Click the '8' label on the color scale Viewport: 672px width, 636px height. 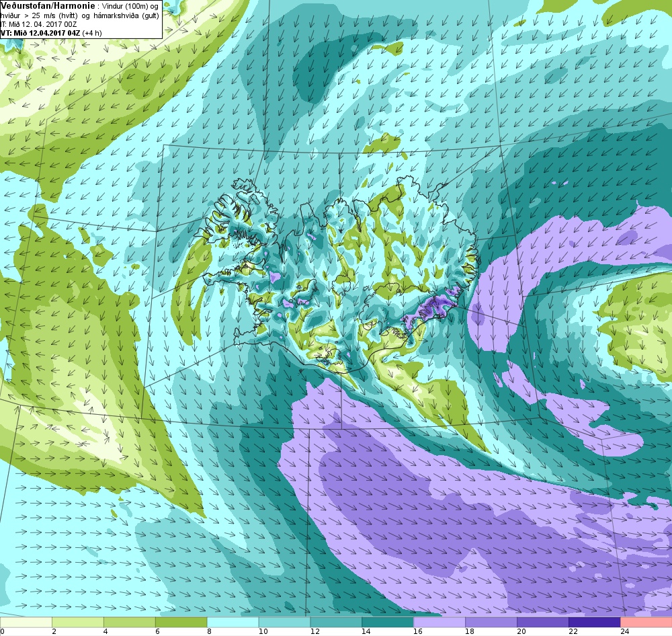[209, 632]
